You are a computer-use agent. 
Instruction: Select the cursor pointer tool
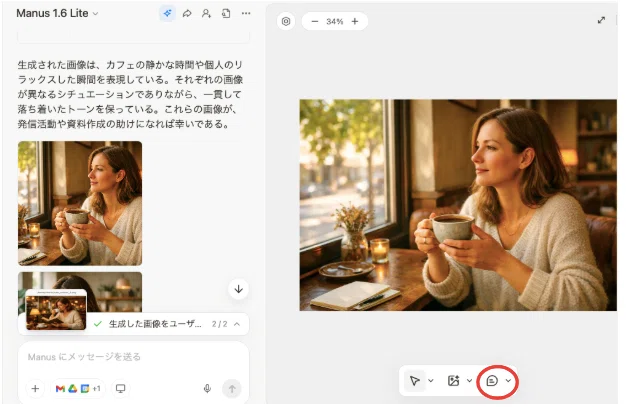click(x=414, y=381)
